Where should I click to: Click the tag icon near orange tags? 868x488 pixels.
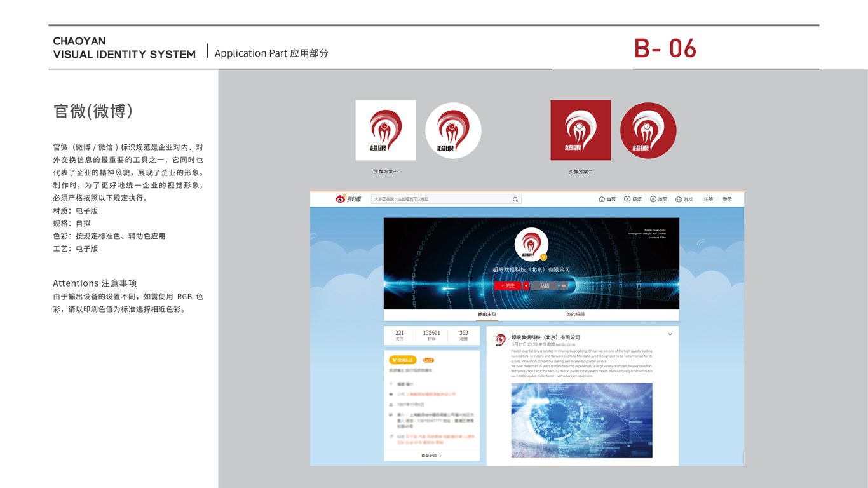[391, 437]
